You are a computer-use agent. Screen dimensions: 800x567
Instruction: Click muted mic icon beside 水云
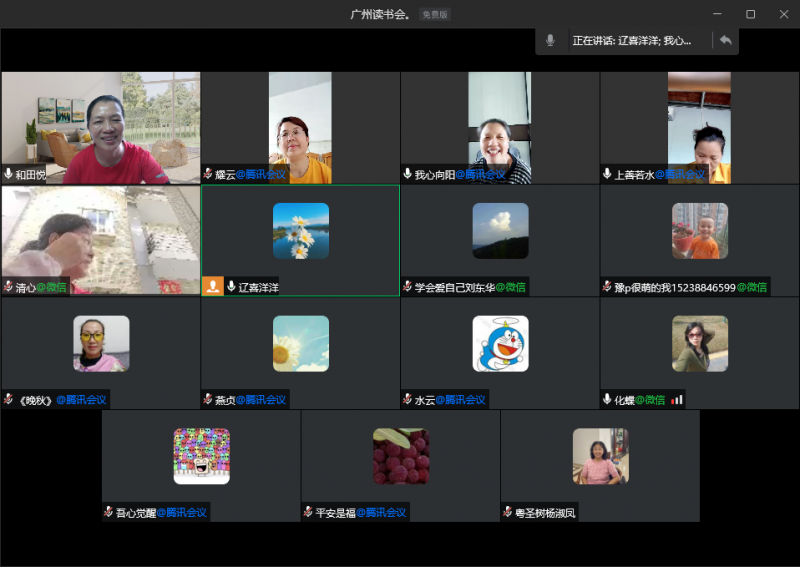pos(408,400)
